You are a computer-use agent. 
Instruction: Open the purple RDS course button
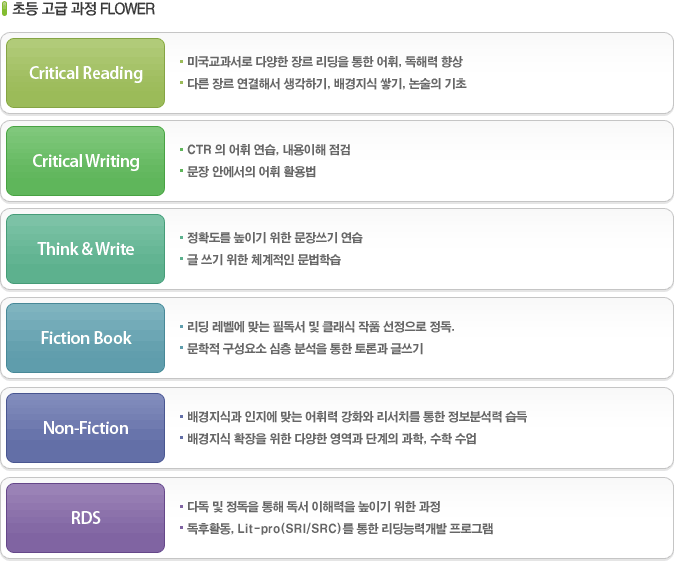85,518
